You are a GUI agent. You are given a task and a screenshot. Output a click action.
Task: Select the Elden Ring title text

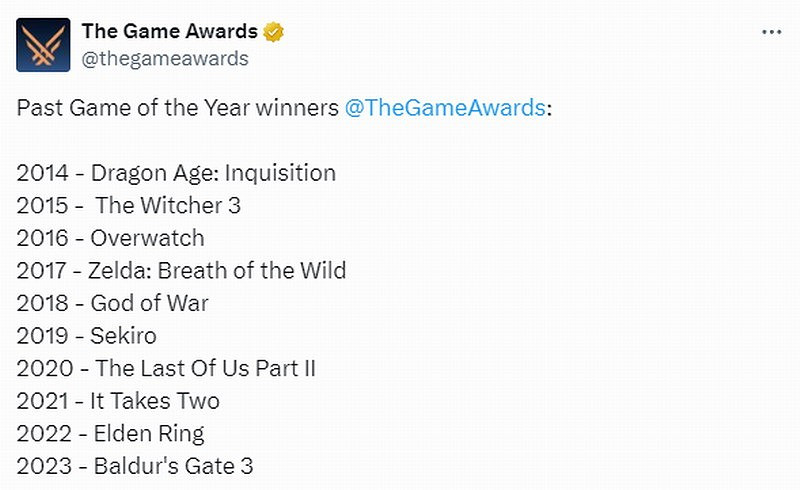[147, 433]
